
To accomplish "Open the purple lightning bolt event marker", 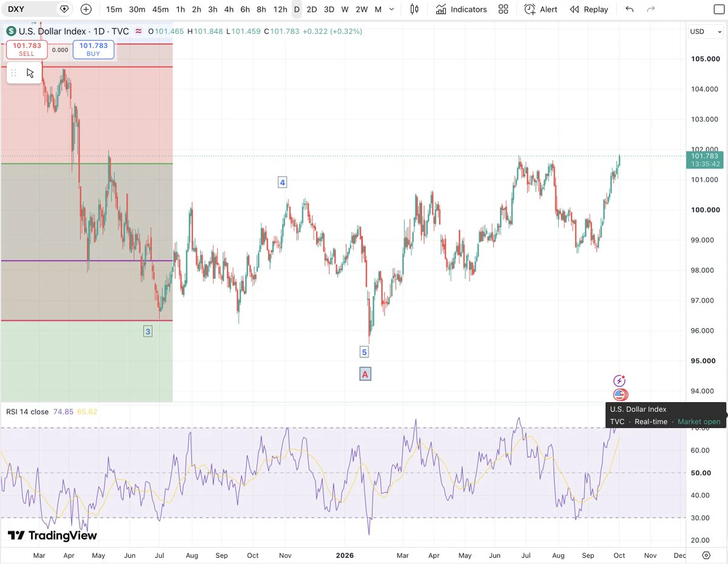I will (619, 381).
